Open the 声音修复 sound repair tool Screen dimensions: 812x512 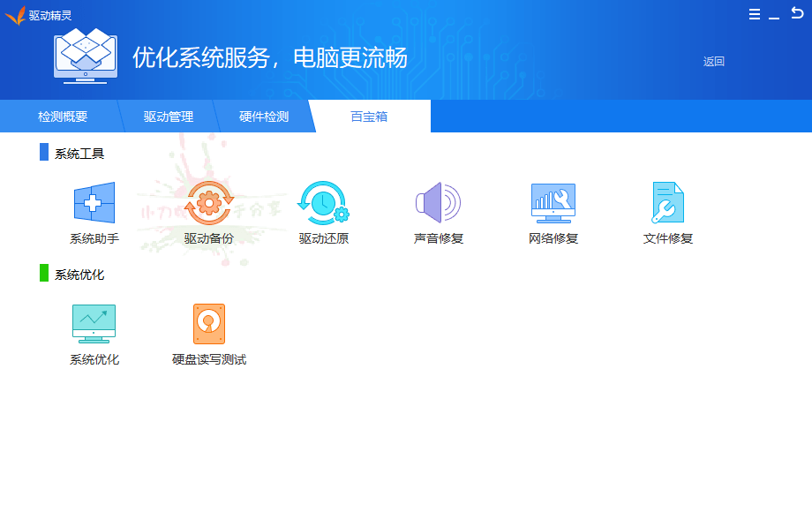point(439,210)
